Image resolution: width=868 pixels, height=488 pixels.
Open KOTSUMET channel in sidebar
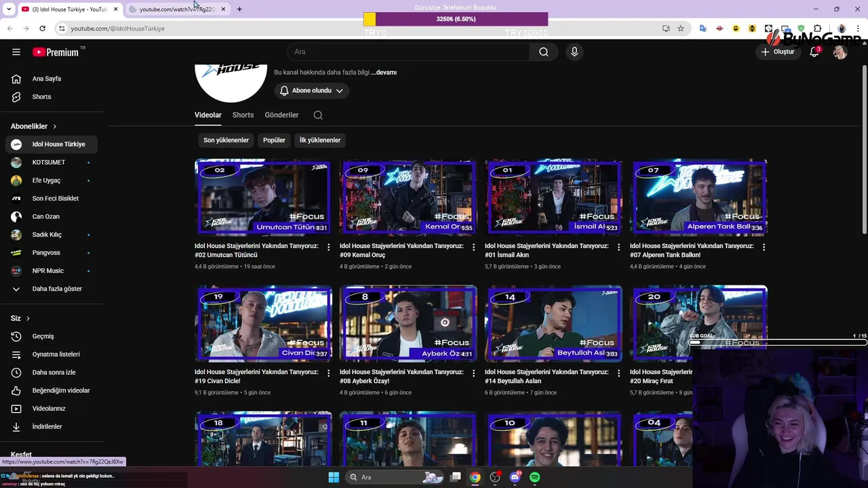click(52, 163)
